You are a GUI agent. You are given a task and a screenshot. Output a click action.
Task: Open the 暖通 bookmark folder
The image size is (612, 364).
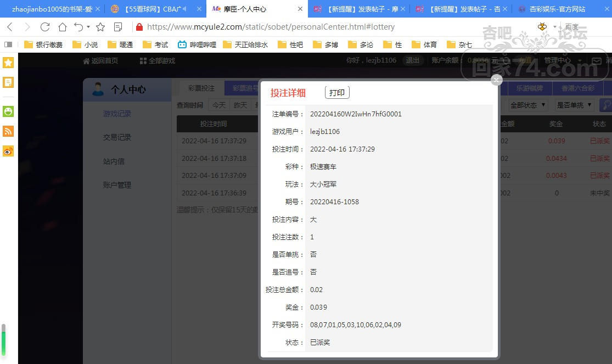(120, 44)
